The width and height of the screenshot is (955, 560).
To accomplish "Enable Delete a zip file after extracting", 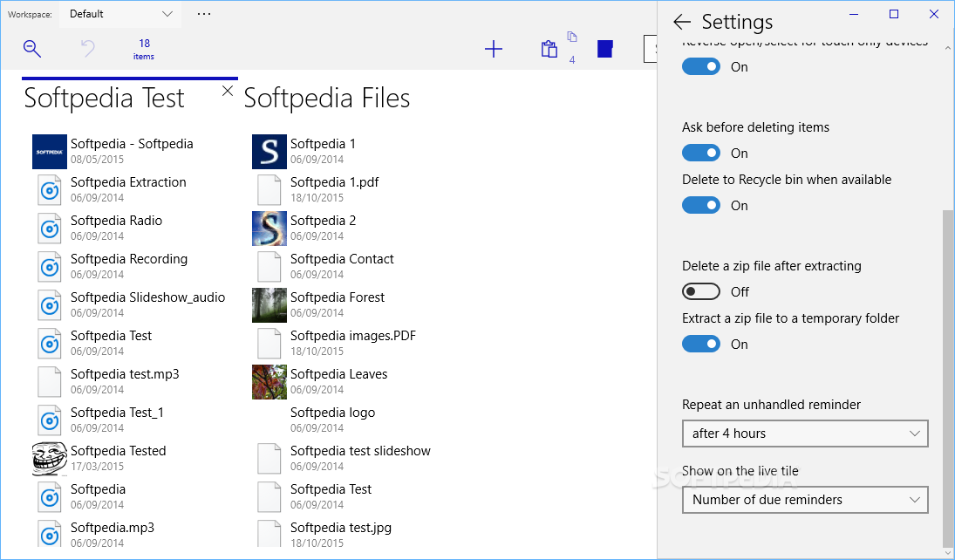I will 701,292.
